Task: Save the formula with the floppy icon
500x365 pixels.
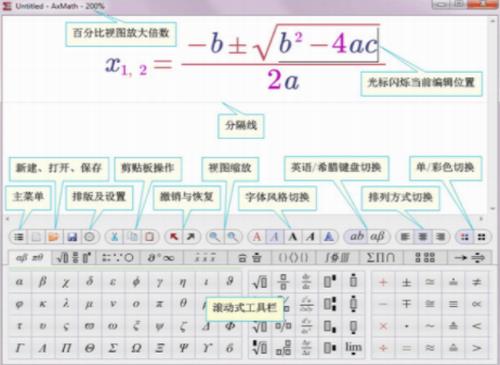Action: point(72,237)
